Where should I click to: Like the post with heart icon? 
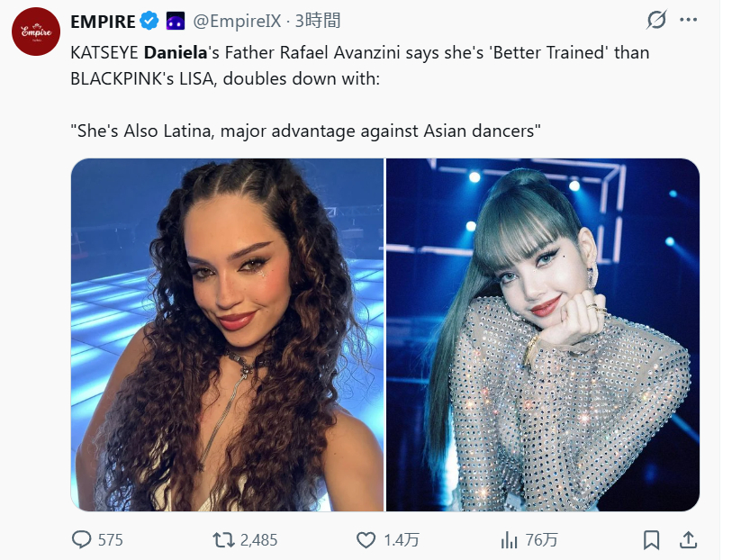tap(366, 540)
